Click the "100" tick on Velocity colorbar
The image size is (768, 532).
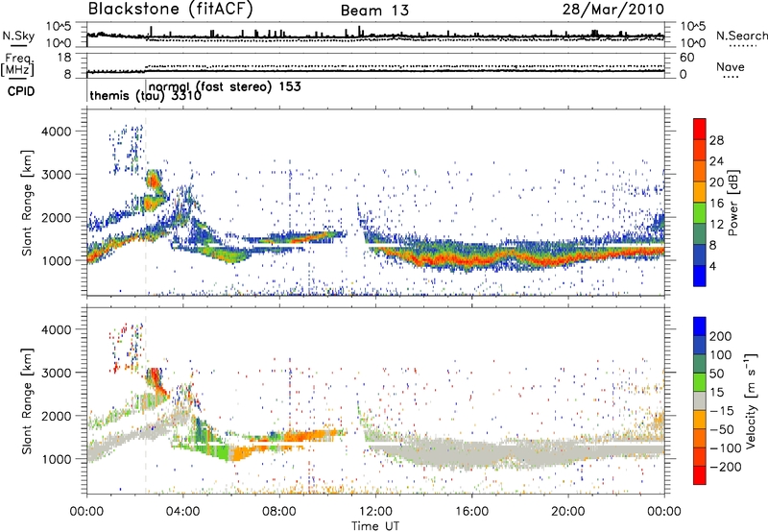pos(721,355)
